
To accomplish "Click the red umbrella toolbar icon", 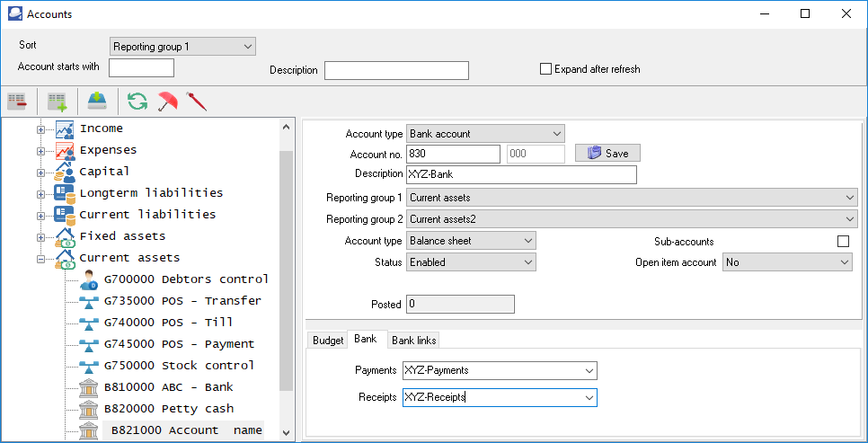I will 167,102.
